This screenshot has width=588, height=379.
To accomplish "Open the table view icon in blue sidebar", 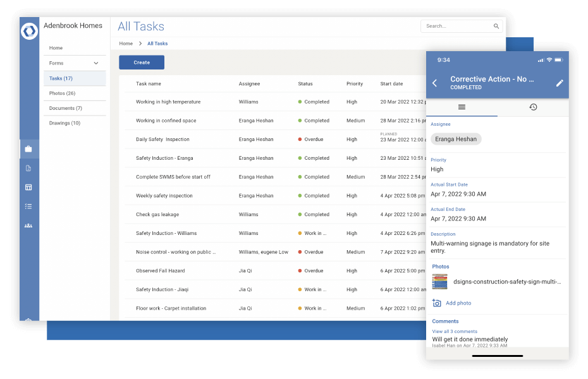I will coord(29,187).
